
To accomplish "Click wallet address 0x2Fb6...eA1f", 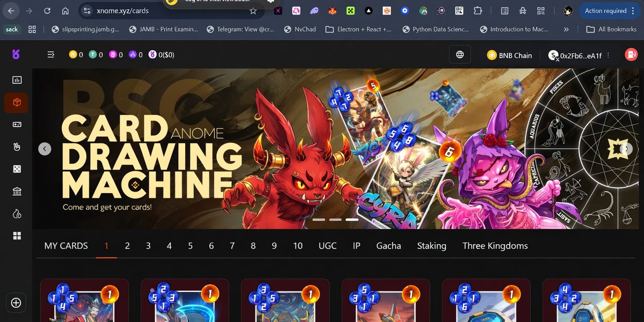I will [x=581, y=55].
